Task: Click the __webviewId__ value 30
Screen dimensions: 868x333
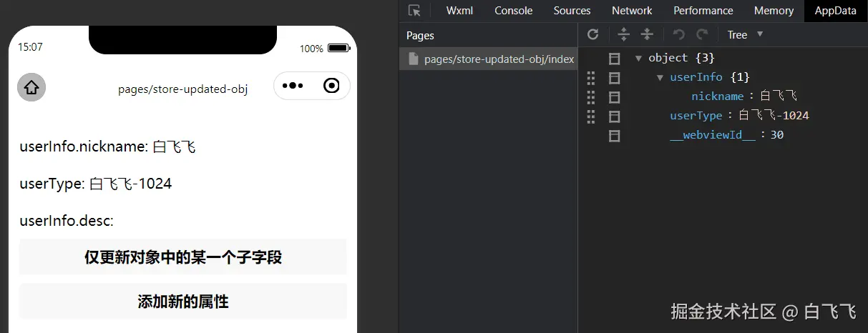Action: pos(777,135)
